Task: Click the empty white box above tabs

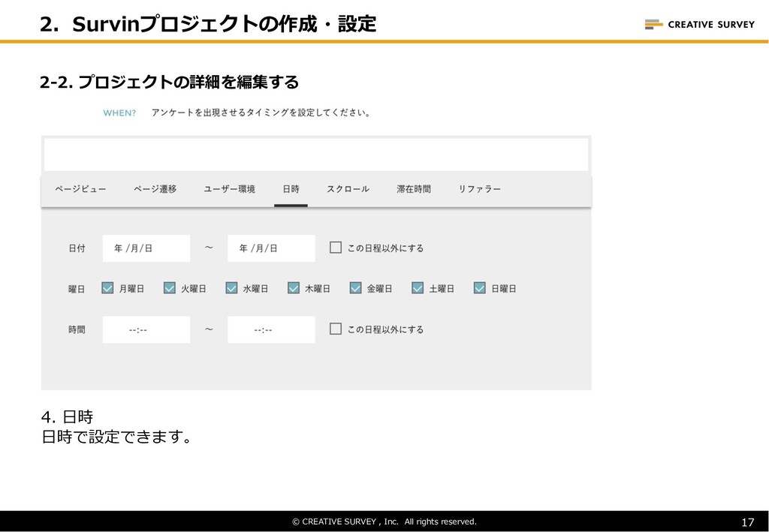Action: point(316,155)
